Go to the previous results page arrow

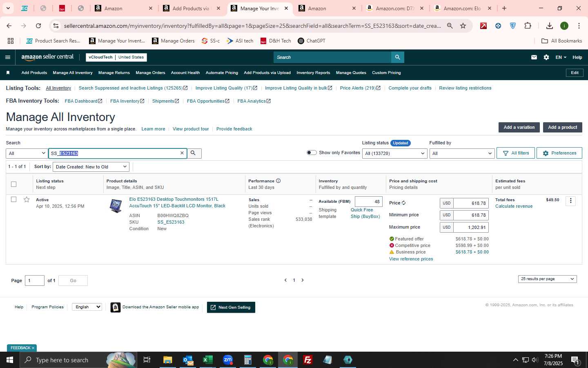(285, 280)
